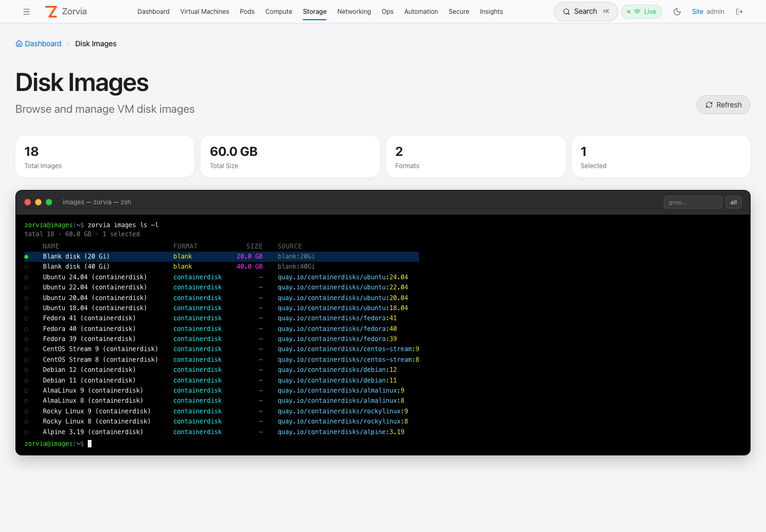This screenshot has height=532, width=766.
Task: Click the '60.0 GB Total Size' card
Action: (290, 156)
